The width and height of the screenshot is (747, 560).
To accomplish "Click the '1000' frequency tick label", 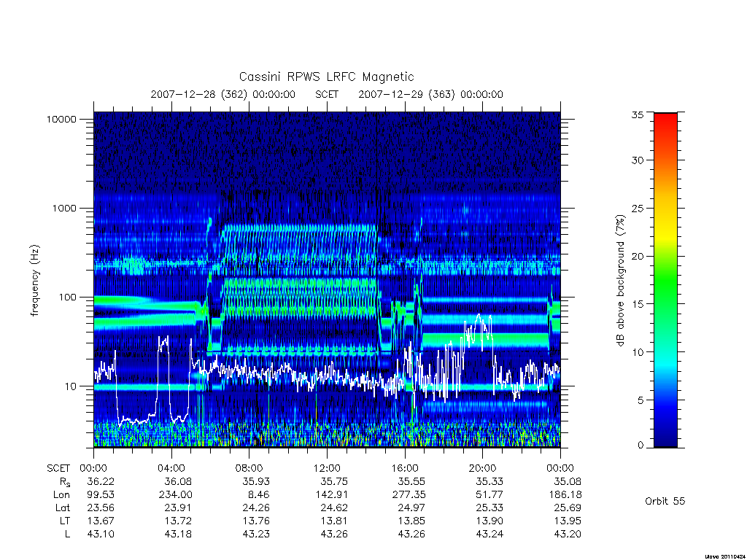I will pyautogui.click(x=64, y=208).
